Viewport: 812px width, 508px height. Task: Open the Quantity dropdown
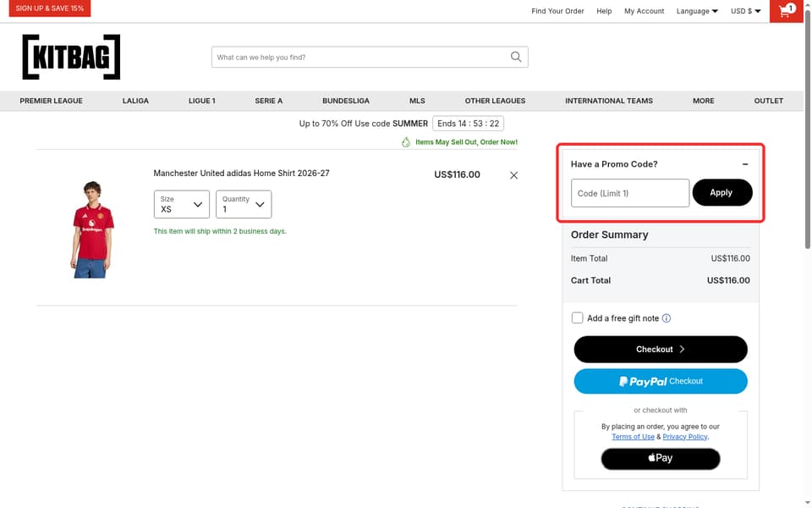click(244, 204)
